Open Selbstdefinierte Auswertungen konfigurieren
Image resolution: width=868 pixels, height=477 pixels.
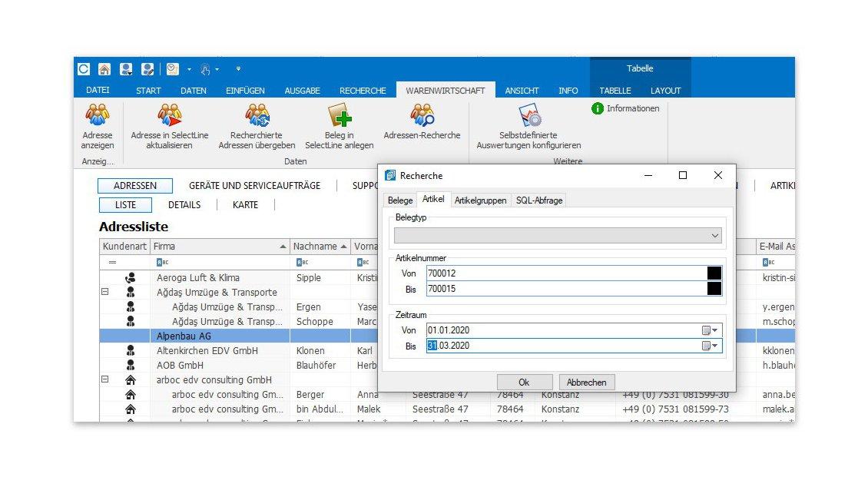coord(528,127)
